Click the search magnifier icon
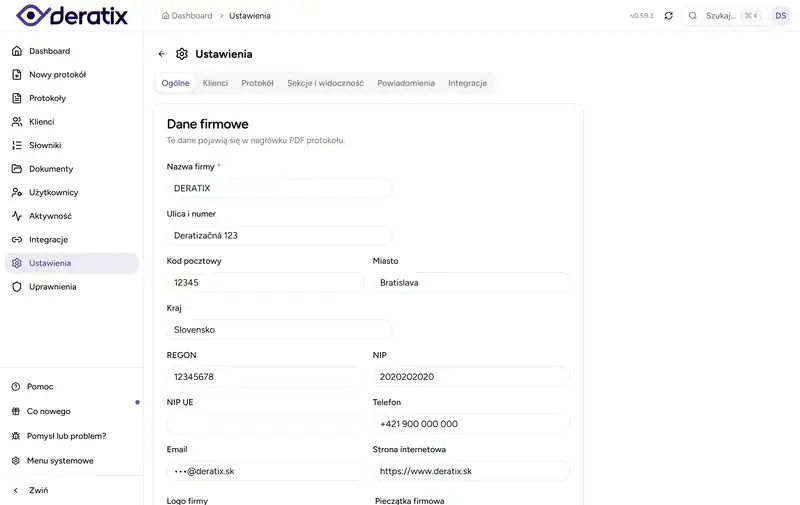The width and height of the screenshot is (800, 505). tap(692, 16)
